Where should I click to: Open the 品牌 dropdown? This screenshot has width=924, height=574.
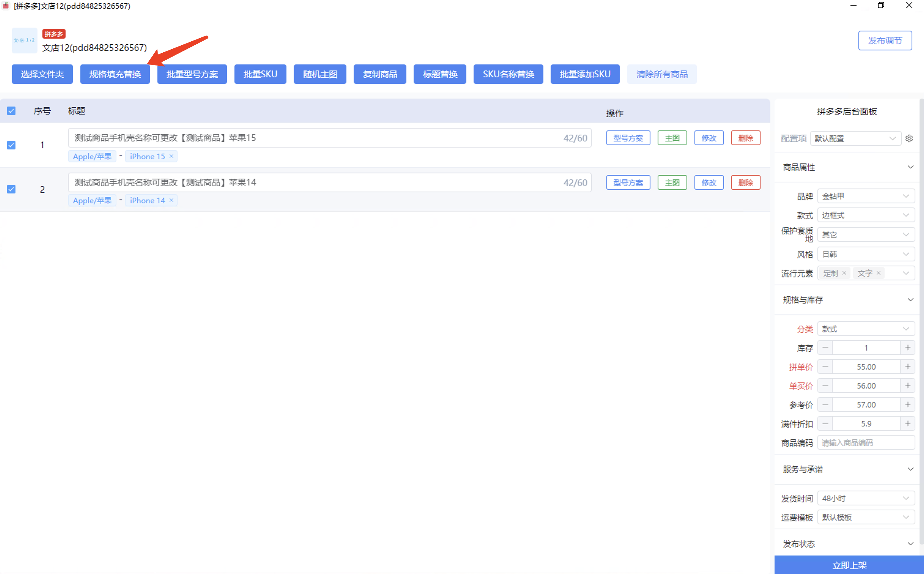tap(866, 196)
